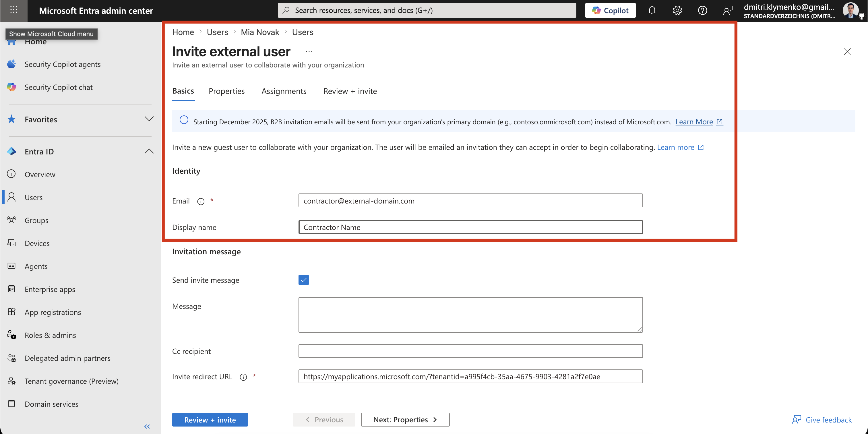The image size is (868, 434).
Task: Open the Microsoft Cloud app launcher grid
Action: (x=13, y=10)
